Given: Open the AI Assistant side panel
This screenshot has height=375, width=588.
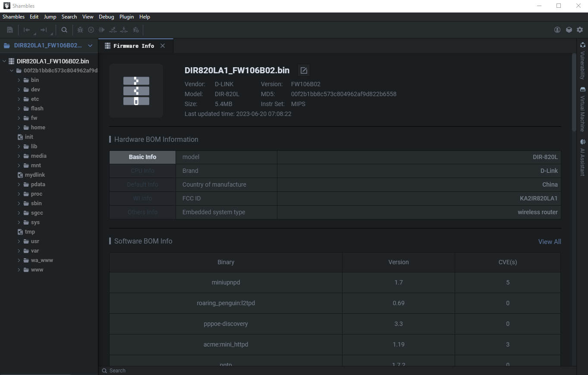Looking at the screenshot, I should pos(582,157).
